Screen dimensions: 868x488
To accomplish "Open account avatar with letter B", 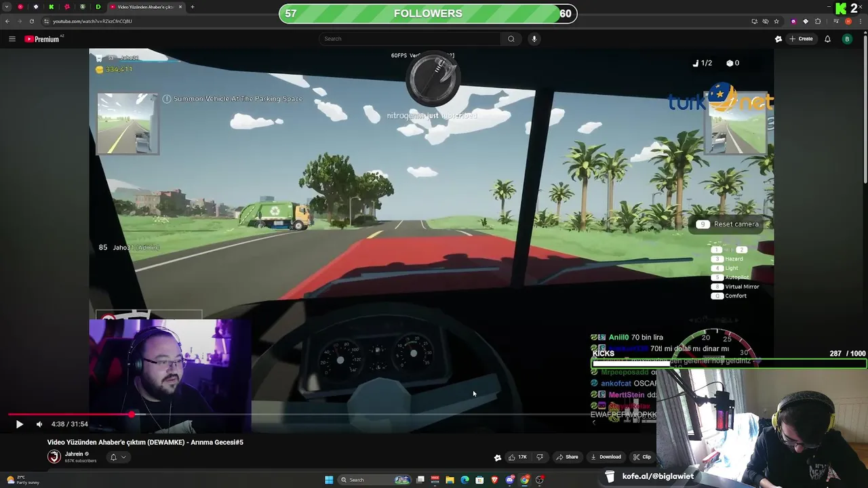I will (847, 39).
